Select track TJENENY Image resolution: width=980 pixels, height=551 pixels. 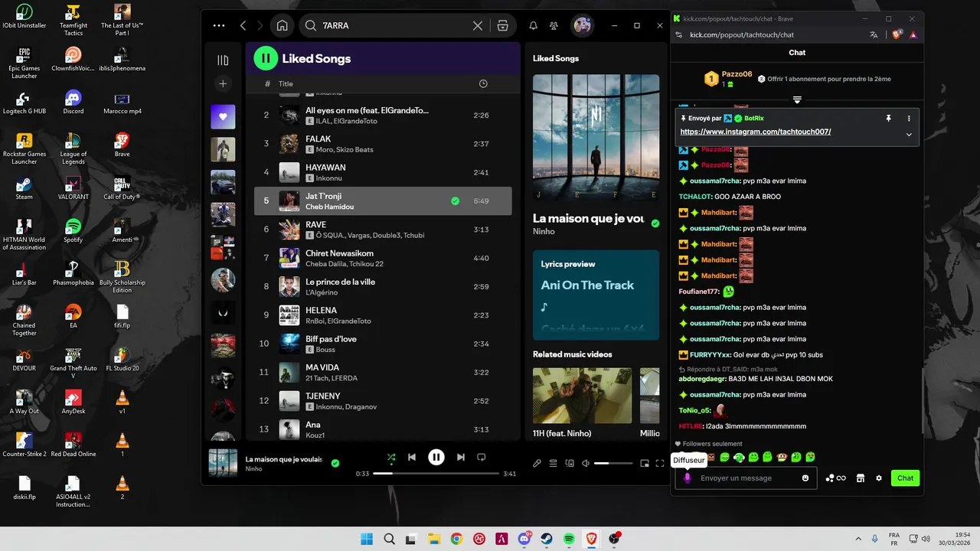[383, 401]
